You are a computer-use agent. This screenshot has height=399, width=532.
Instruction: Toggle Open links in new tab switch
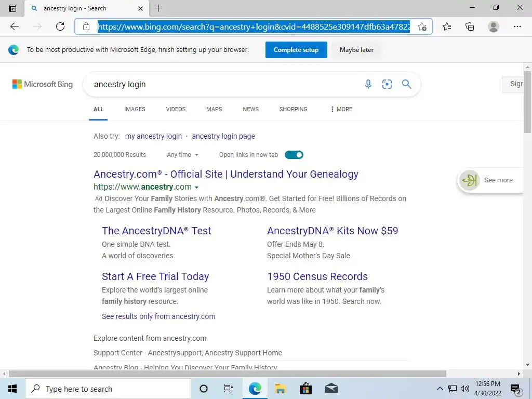point(294,155)
